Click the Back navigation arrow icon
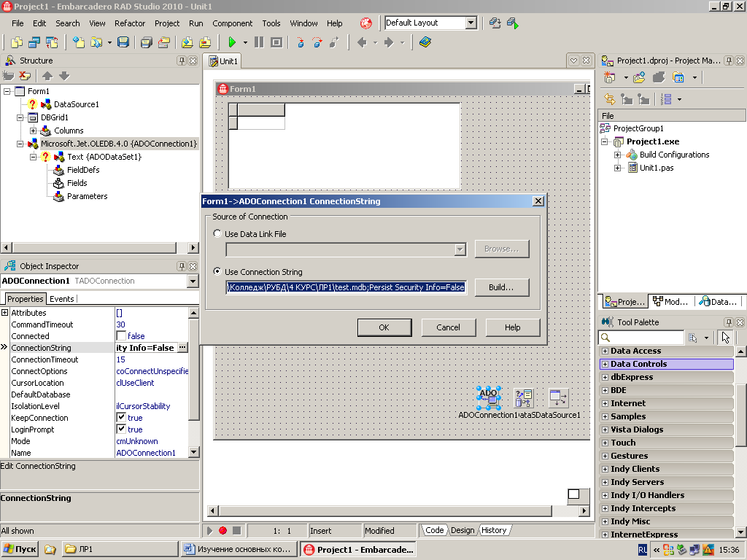 (x=362, y=42)
